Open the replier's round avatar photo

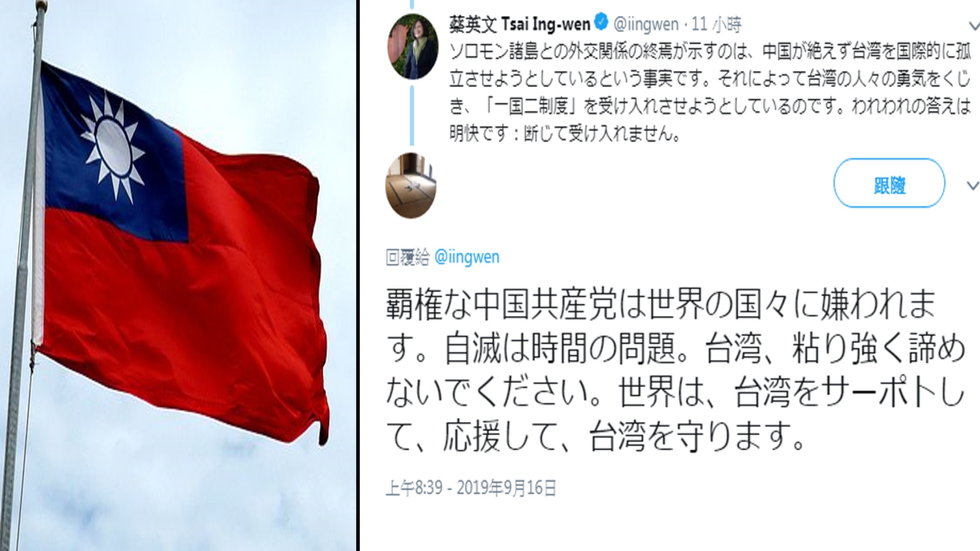411,185
